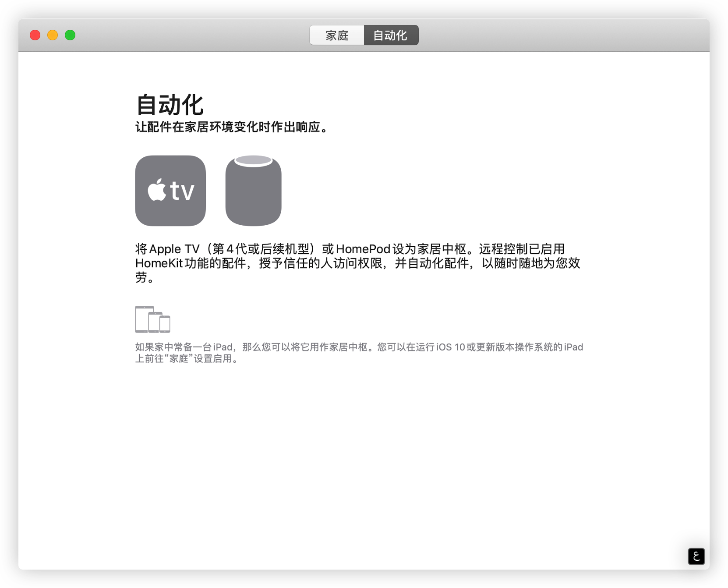Screen dimensions: 728x588
Task: Click the white ring atop the HomePod icon
Action: click(x=253, y=161)
